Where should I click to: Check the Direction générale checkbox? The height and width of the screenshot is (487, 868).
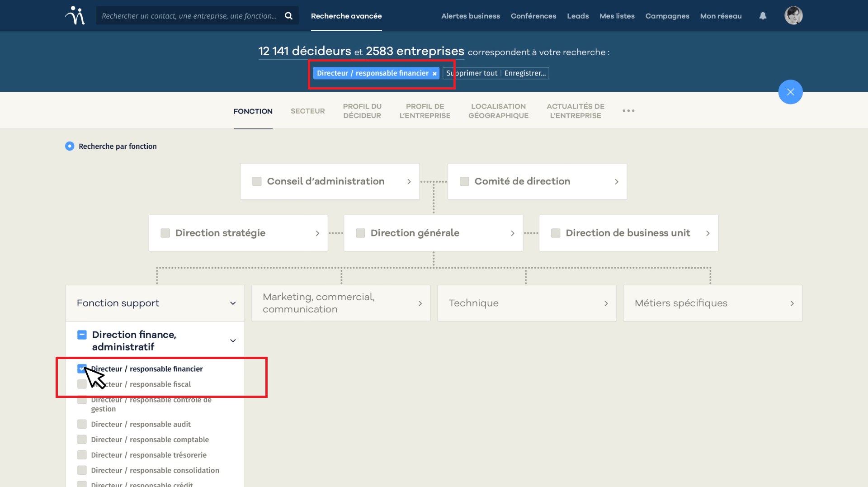coord(360,233)
